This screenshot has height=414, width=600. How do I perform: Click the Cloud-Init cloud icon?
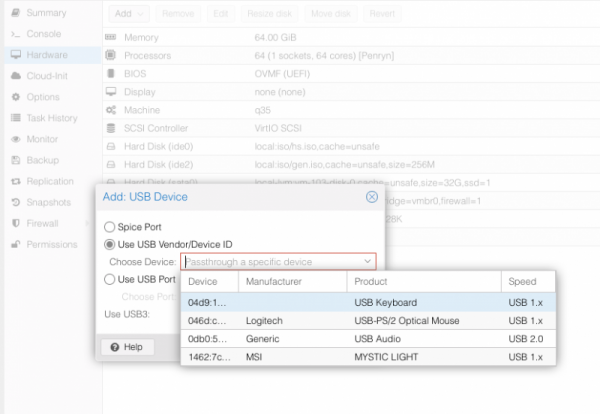(16, 76)
